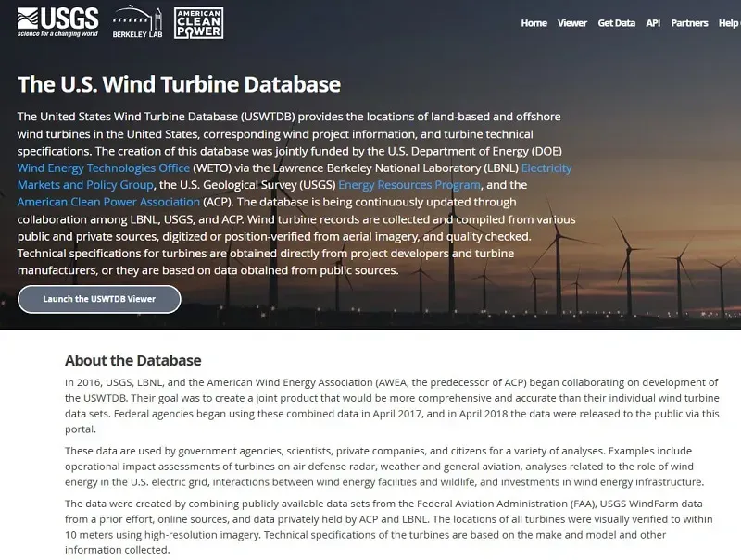The width and height of the screenshot is (741, 560).
Task: Open the Help menu item
Action: tap(729, 22)
